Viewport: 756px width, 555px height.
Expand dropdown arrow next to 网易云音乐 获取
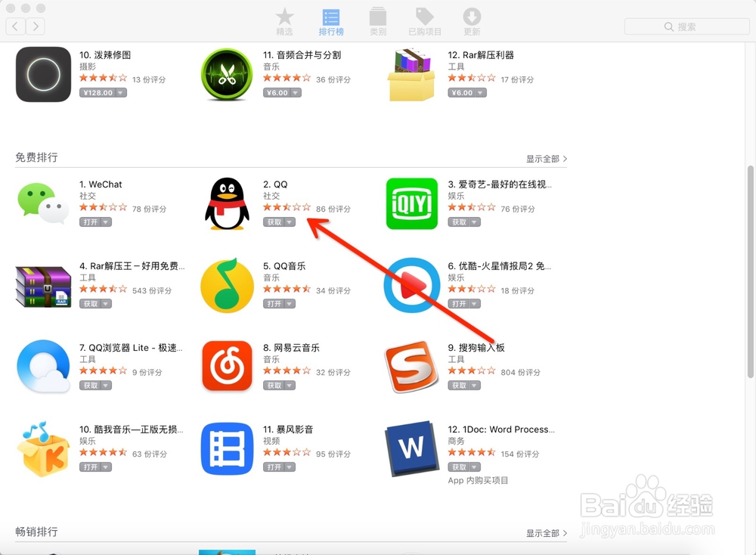click(290, 386)
